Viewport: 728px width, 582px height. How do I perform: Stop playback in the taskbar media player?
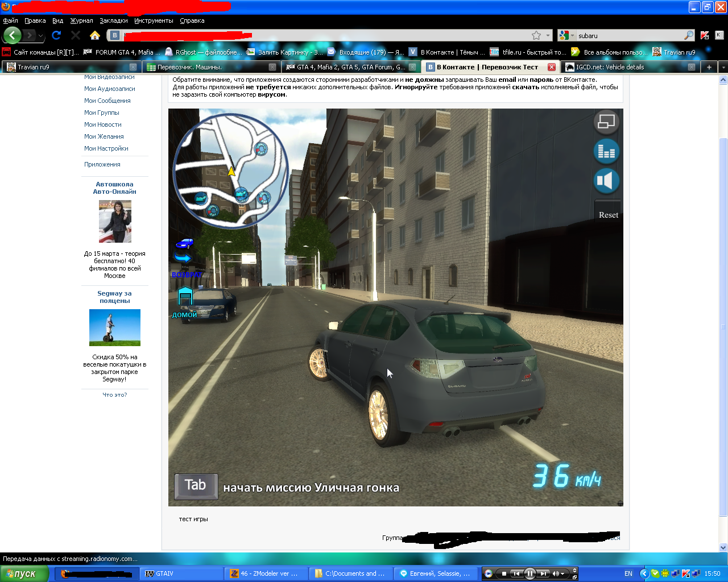pyautogui.click(x=503, y=573)
